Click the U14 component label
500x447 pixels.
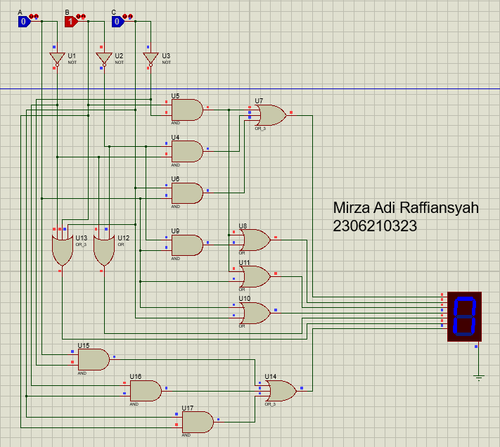coord(270,376)
